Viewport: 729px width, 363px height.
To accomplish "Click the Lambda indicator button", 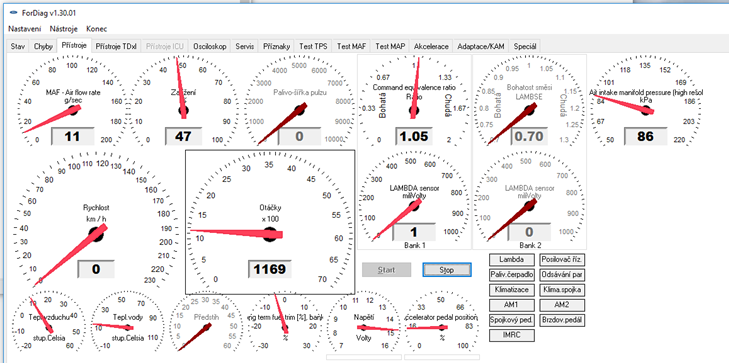I will pos(511,260).
